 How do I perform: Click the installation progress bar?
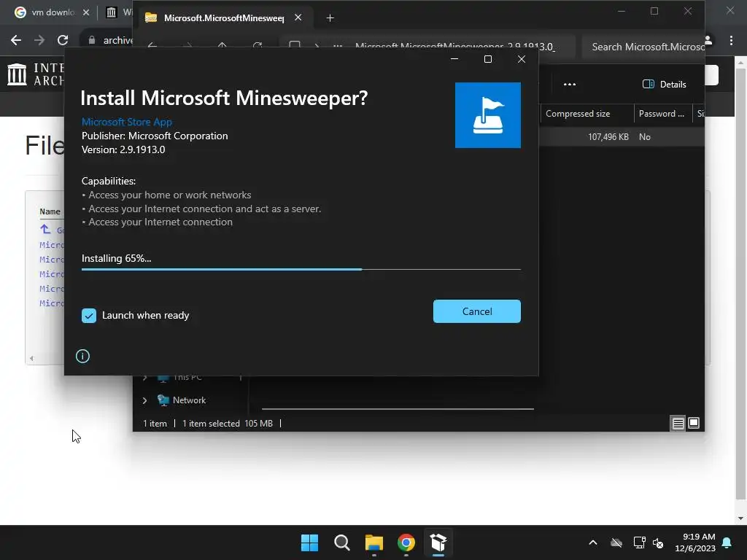(x=301, y=269)
